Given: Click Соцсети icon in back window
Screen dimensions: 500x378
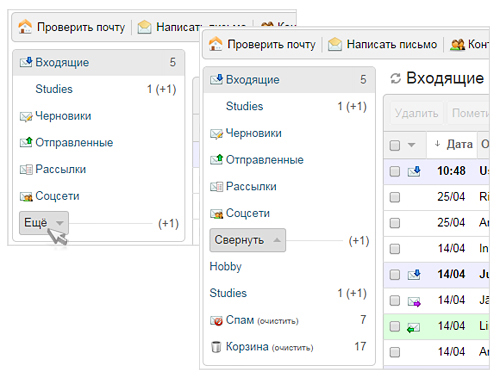Looking at the screenshot, I should [x=26, y=196].
